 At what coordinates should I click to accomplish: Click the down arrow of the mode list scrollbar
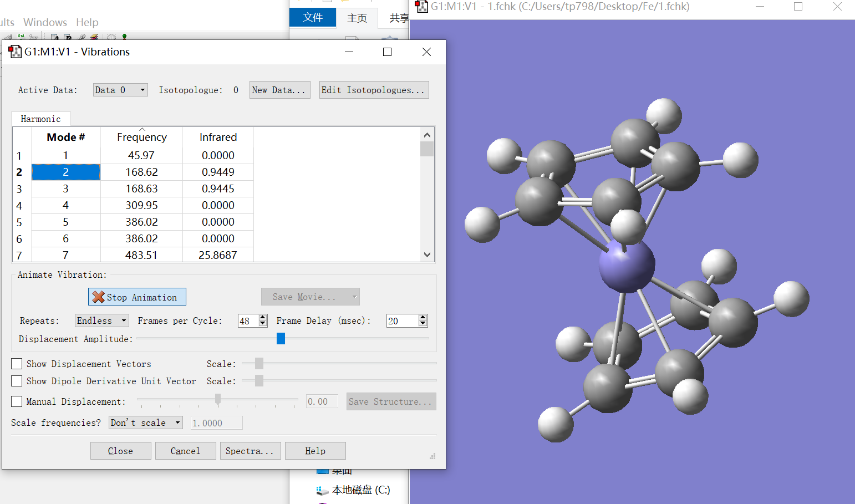pos(427,254)
